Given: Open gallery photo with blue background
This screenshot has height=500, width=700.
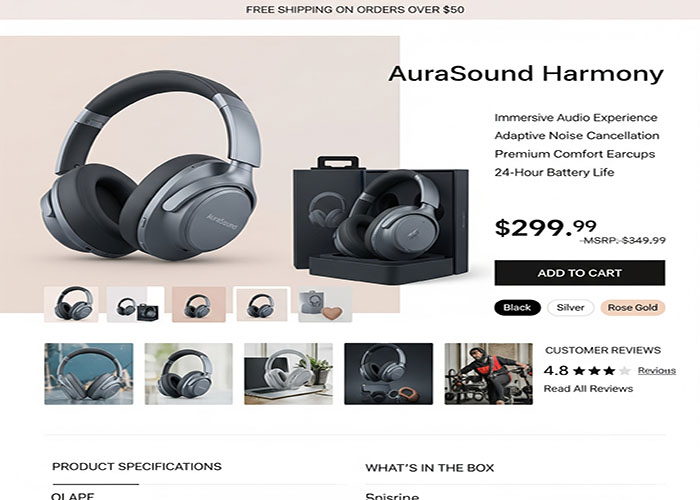Looking at the screenshot, I should (x=89, y=374).
